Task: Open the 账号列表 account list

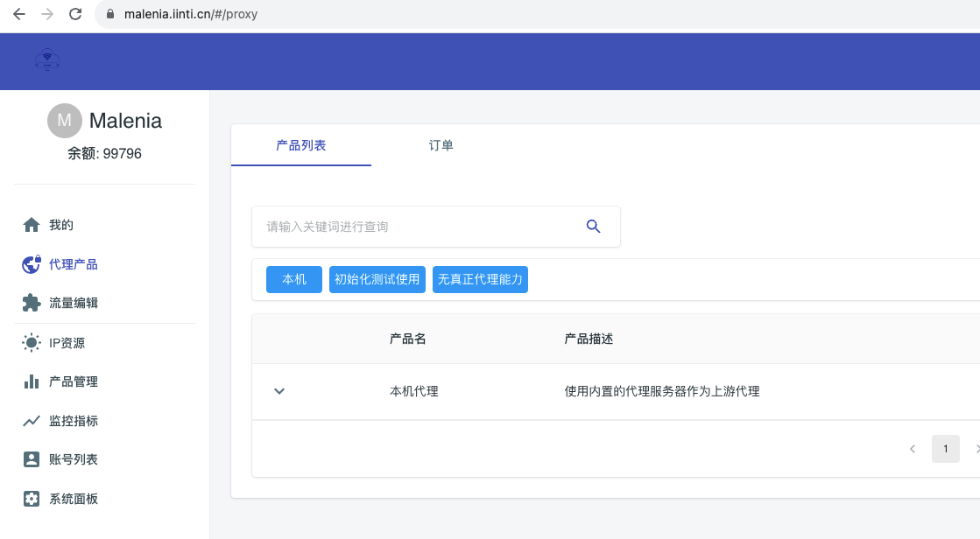Action: pyautogui.click(x=71, y=458)
